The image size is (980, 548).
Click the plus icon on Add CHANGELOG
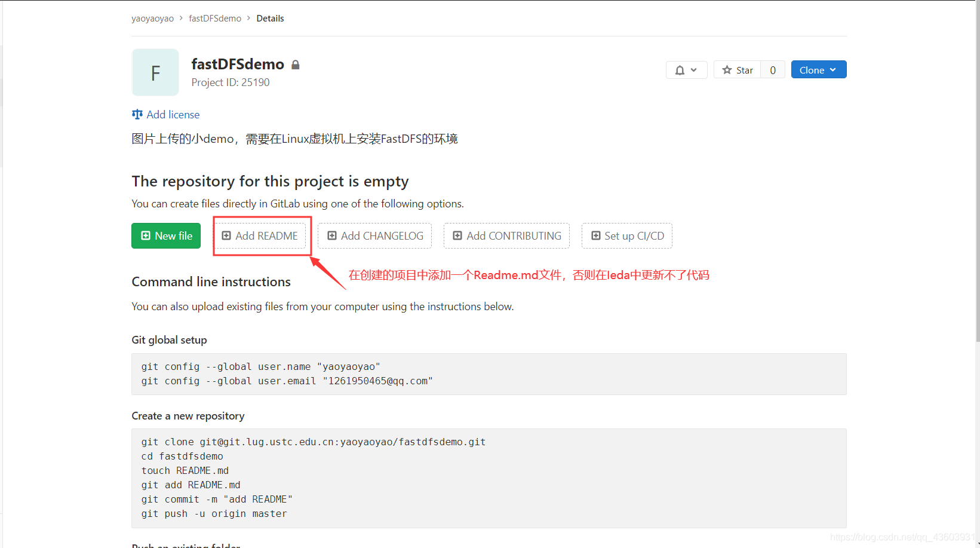332,235
